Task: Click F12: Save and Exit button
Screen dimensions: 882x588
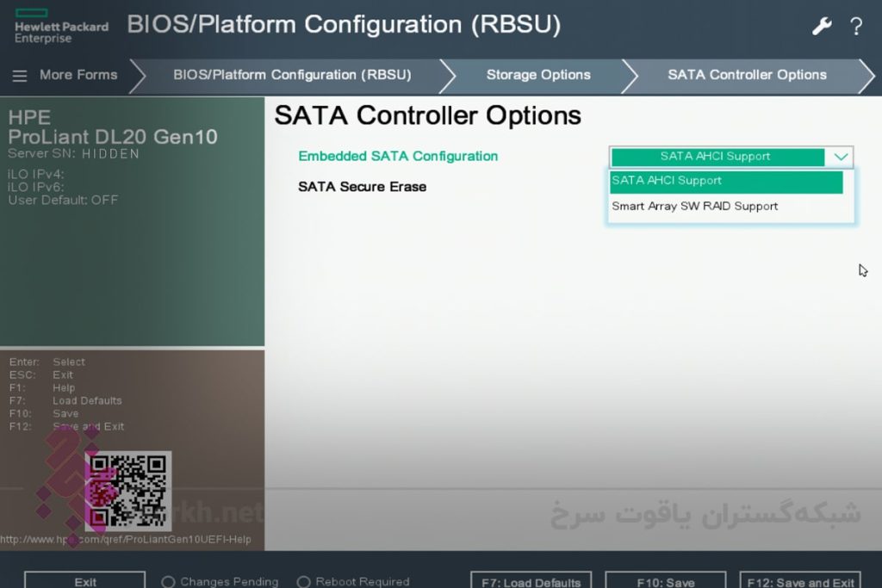Action: tap(800, 581)
